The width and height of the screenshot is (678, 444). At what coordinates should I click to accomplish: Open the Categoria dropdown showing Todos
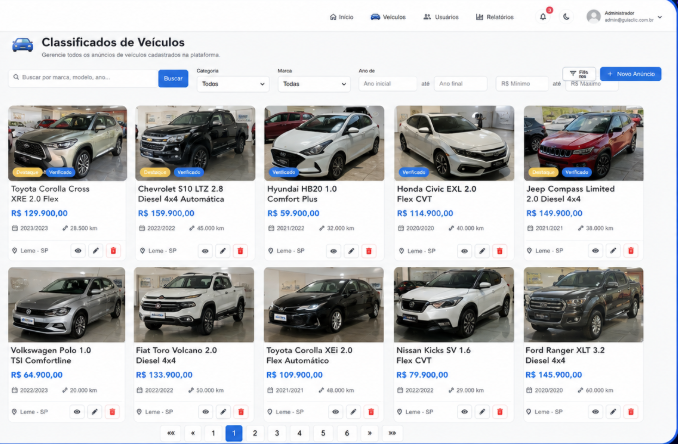tap(233, 84)
